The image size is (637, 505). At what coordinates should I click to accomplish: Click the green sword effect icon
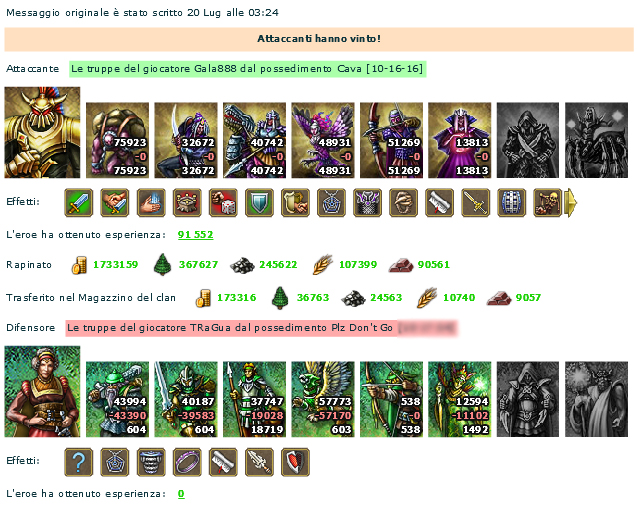coord(78,202)
